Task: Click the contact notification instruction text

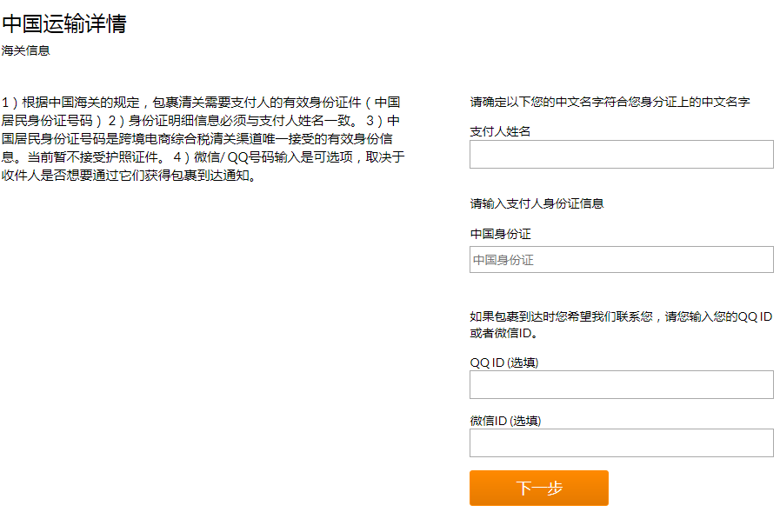Action: tap(619, 324)
